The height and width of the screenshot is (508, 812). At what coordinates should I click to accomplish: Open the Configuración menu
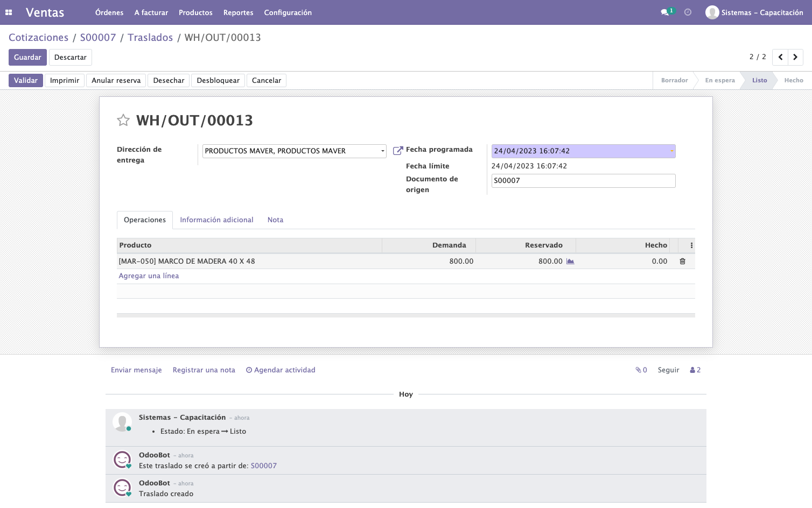(x=288, y=12)
